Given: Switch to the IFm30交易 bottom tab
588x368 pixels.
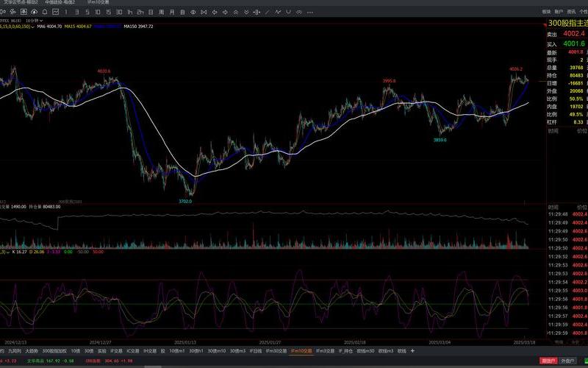Looking at the screenshot, I should pyautogui.click(x=275, y=351).
